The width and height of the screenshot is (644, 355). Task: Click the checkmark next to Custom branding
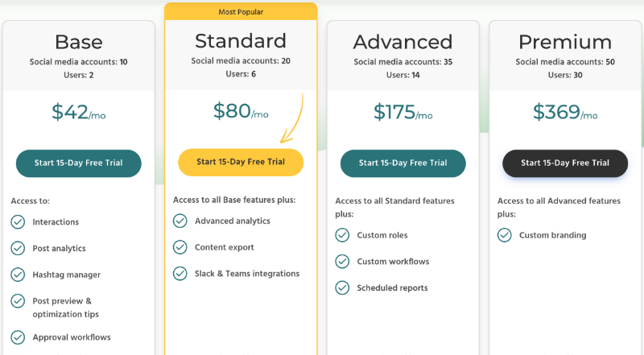pos(505,235)
